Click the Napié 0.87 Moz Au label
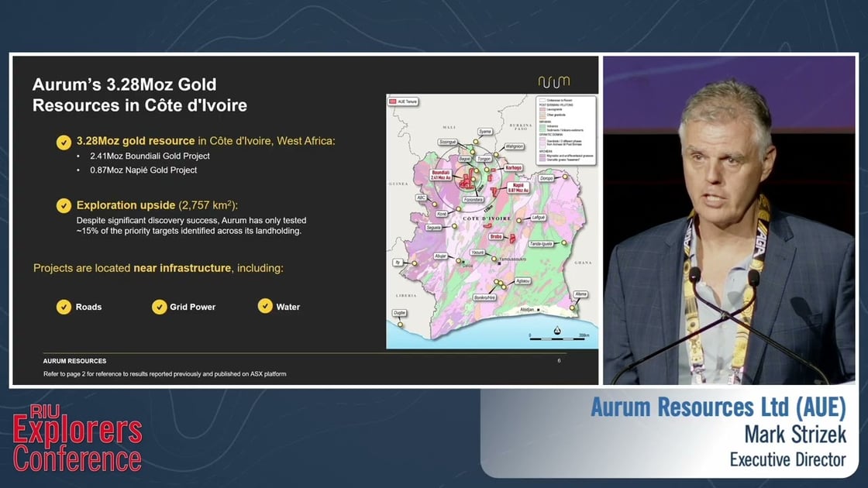 518,187
